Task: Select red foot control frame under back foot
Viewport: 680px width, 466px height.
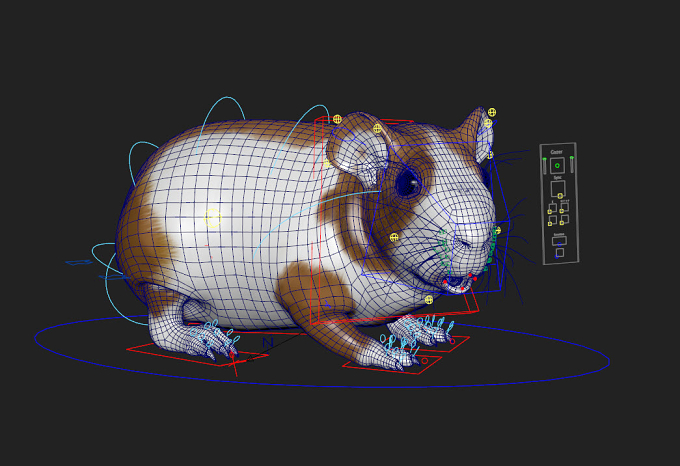Action: [x=197, y=351]
